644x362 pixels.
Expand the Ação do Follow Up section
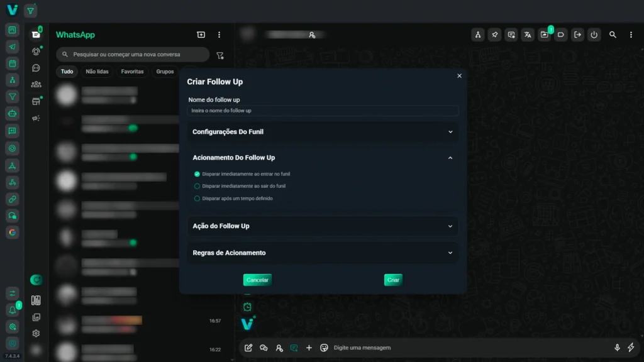[323, 226]
